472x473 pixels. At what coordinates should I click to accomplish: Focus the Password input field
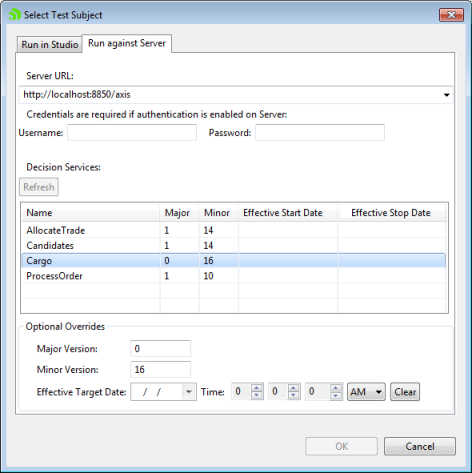click(x=320, y=133)
